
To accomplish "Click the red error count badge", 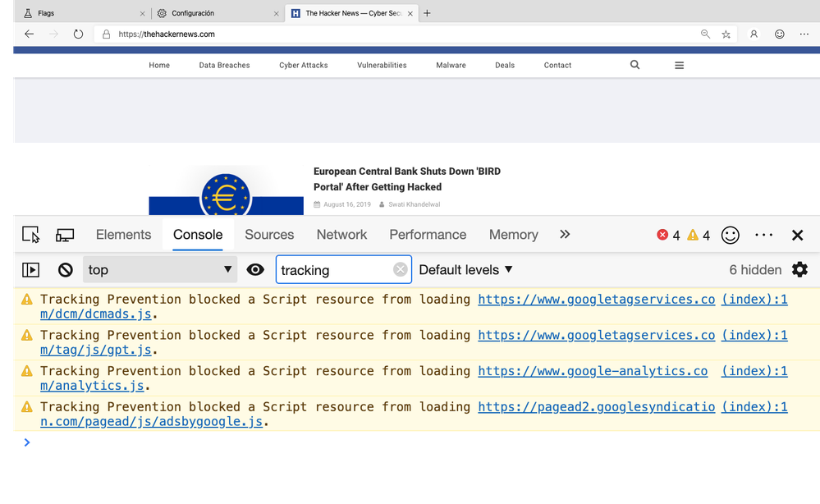I will tap(668, 236).
